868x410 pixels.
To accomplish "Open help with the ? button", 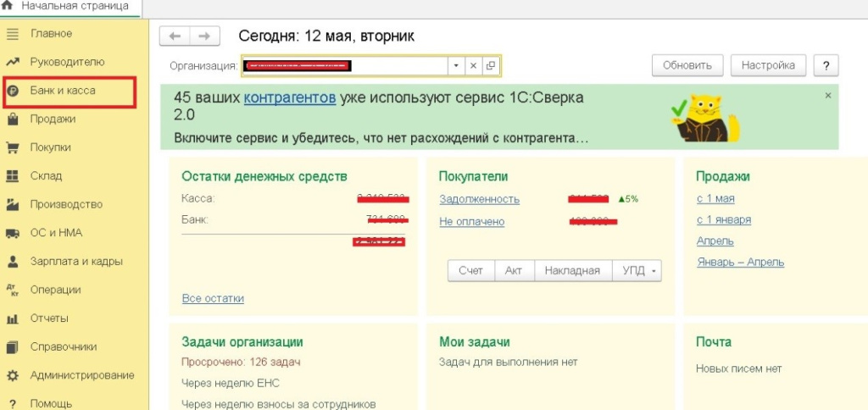I will (826, 65).
